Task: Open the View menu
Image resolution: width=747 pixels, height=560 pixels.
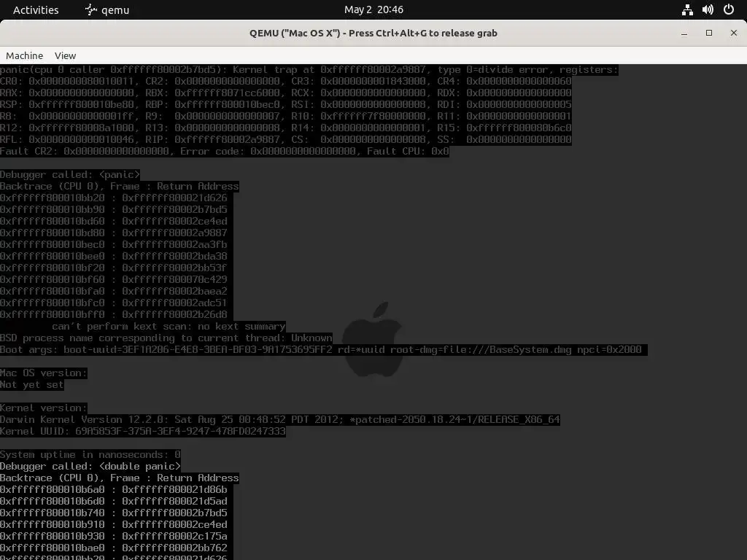Action: 65,55
